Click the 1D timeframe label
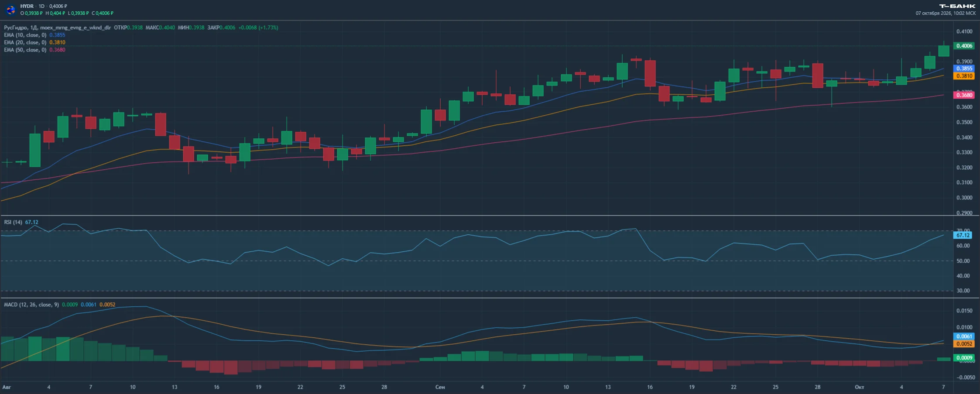980x394 pixels. coord(41,6)
